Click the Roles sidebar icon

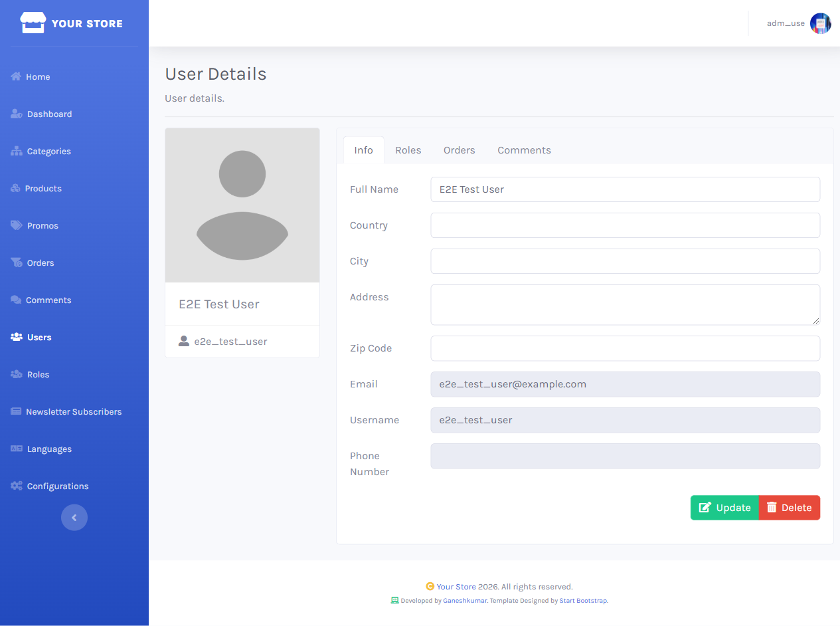[x=17, y=374]
